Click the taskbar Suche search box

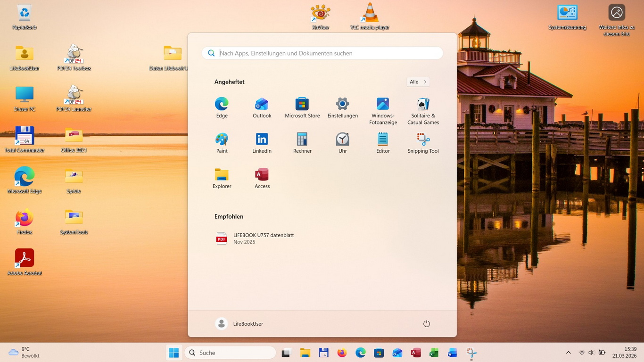point(230,353)
